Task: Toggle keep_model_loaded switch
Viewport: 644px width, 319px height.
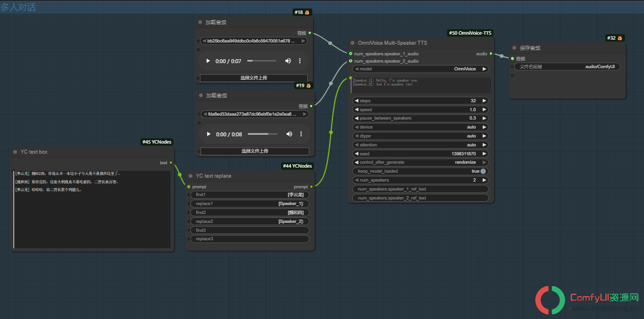Action: tap(483, 171)
